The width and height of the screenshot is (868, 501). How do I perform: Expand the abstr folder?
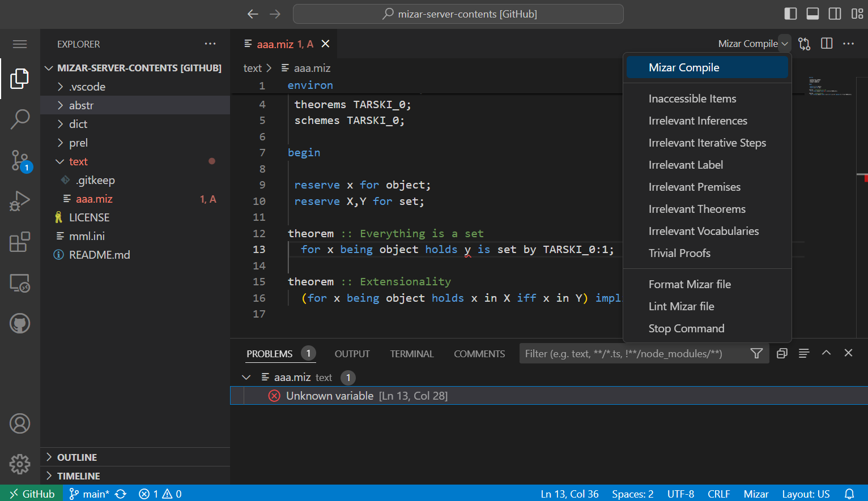[x=81, y=105]
